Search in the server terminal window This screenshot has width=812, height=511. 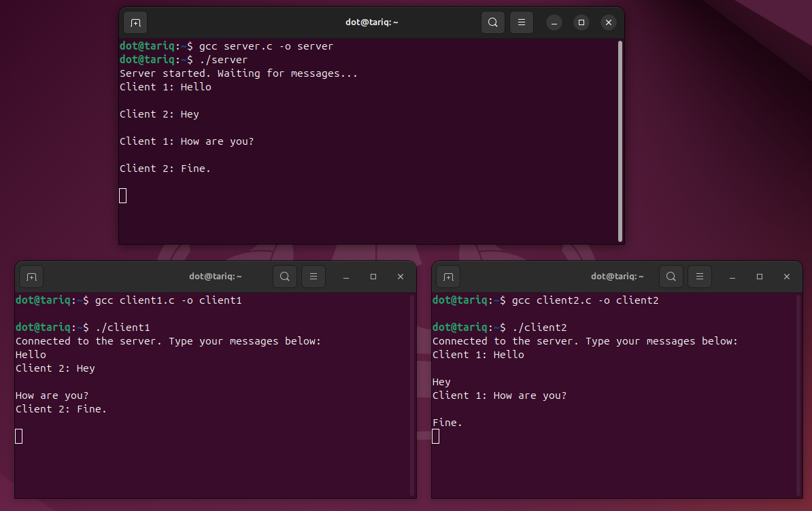click(x=493, y=22)
